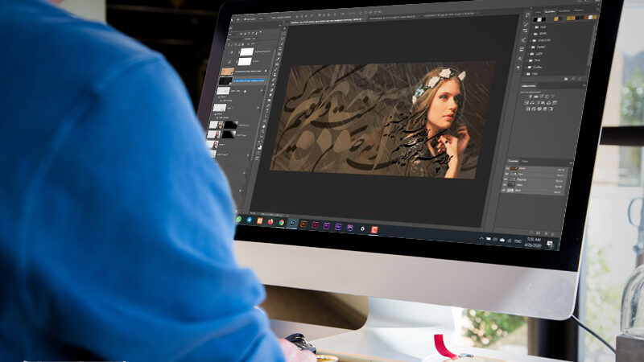Open Google Chrome from the taskbar
The height and width of the screenshot is (362, 644).
pyautogui.click(x=281, y=223)
